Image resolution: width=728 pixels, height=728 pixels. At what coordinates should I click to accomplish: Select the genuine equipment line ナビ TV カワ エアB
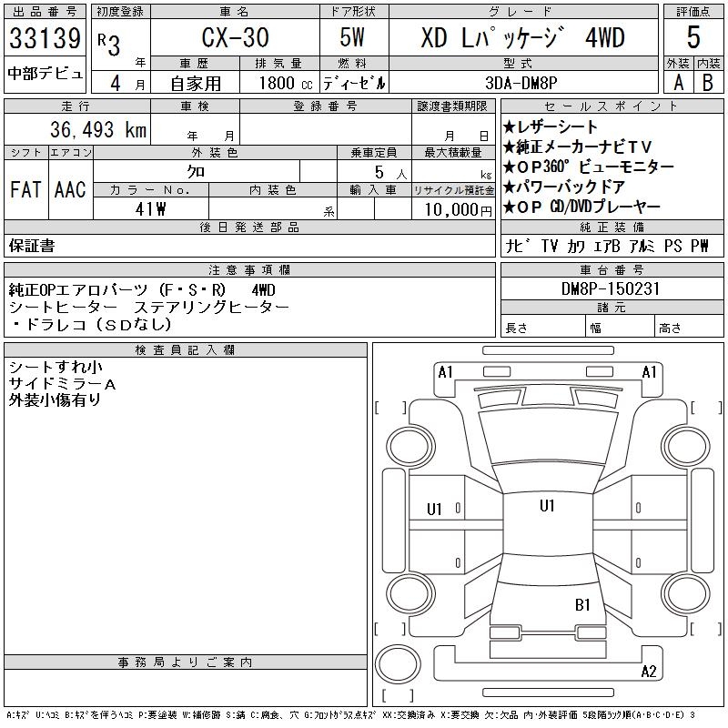tap(606, 246)
